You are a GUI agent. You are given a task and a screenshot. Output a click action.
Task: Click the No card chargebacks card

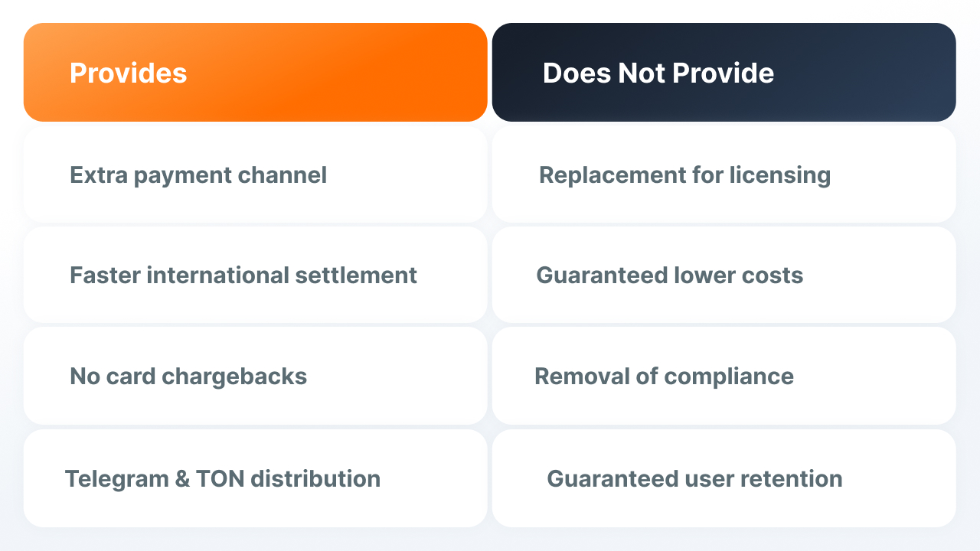tap(256, 376)
